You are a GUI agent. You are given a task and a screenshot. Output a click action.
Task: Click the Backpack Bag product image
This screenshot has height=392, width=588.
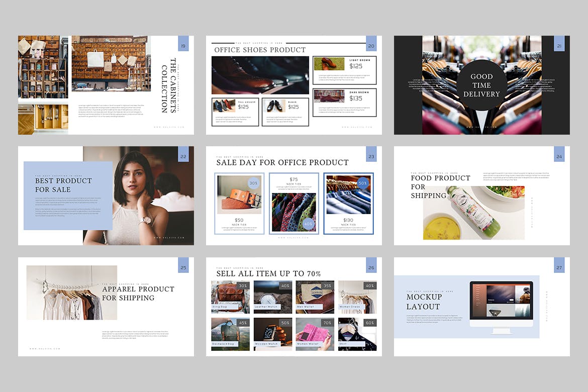pyautogui.click(x=230, y=334)
